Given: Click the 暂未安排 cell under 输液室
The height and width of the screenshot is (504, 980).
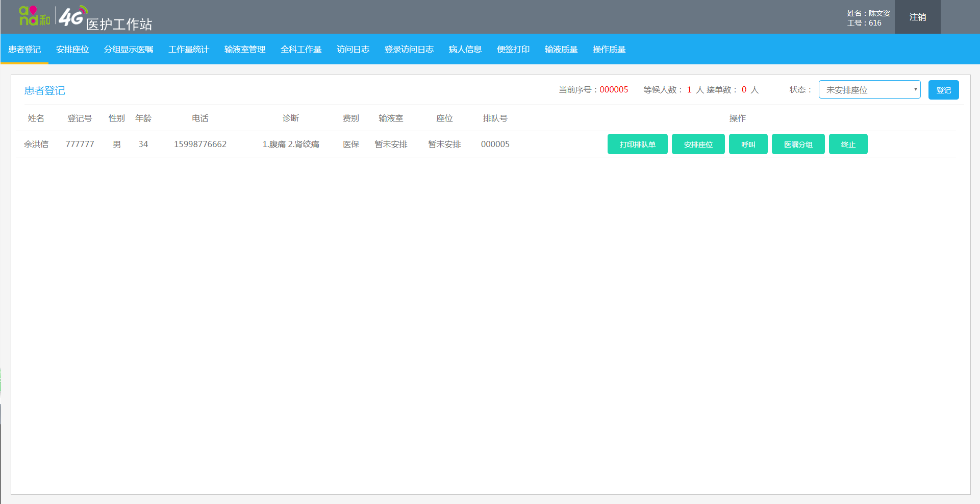Looking at the screenshot, I should point(391,145).
